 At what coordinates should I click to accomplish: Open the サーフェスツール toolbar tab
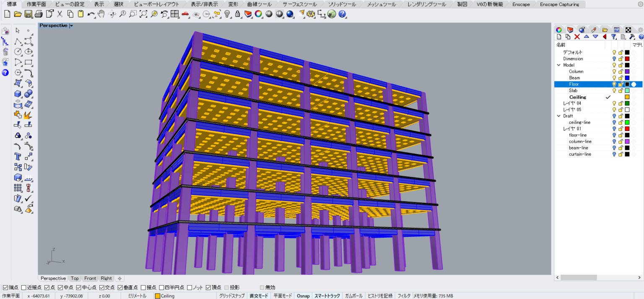pyautogui.click(x=299, y=4)
